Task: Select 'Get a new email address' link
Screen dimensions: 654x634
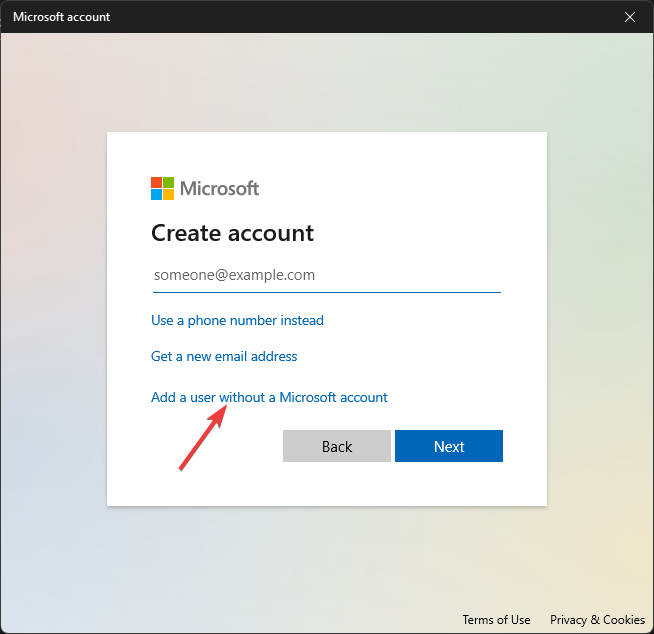Action: tap(224, 357)
